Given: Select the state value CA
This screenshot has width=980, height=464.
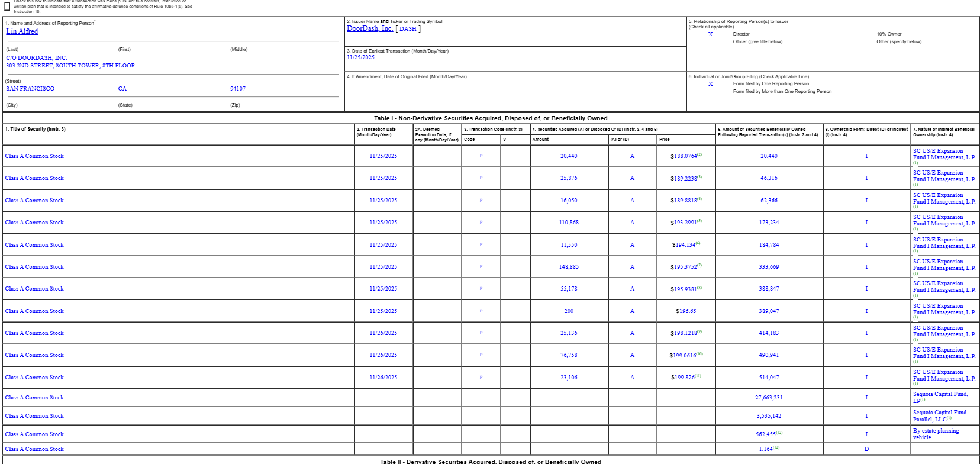Looking at the screenshot, I should (x=122, y=89).
